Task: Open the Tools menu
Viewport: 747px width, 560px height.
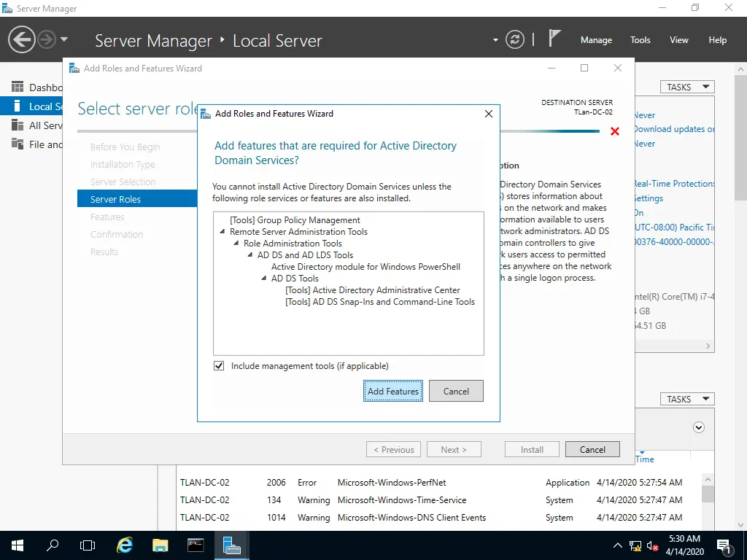Action: [640, 40]
